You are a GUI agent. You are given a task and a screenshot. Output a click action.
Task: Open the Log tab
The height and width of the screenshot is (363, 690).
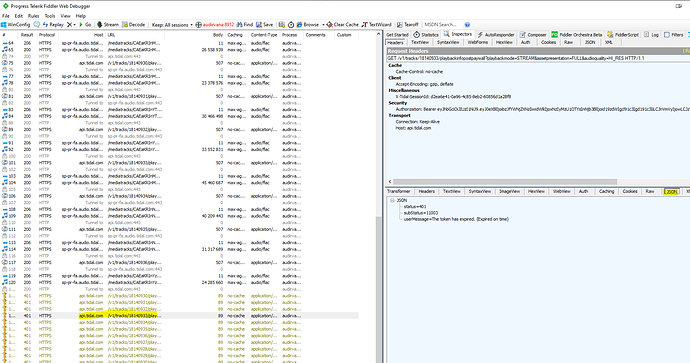coord(651,34)
